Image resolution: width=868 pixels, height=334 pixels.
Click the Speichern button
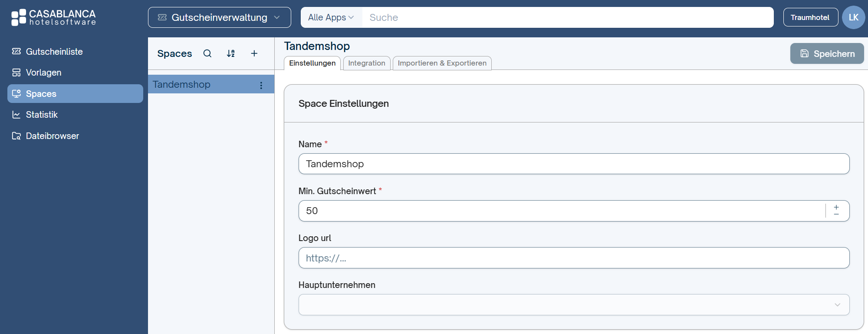[x=827, y=53]
